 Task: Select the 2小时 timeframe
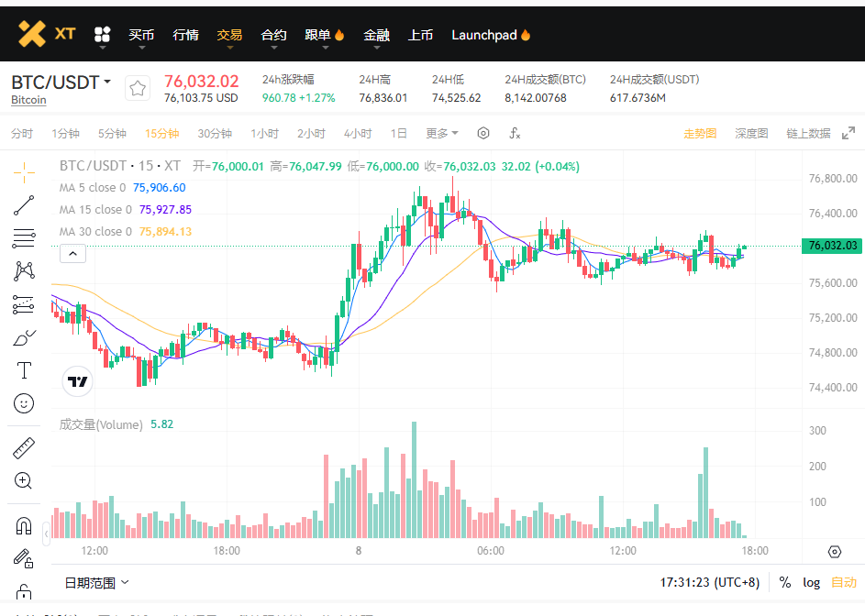pyautogui.click(x=311, y=134)
